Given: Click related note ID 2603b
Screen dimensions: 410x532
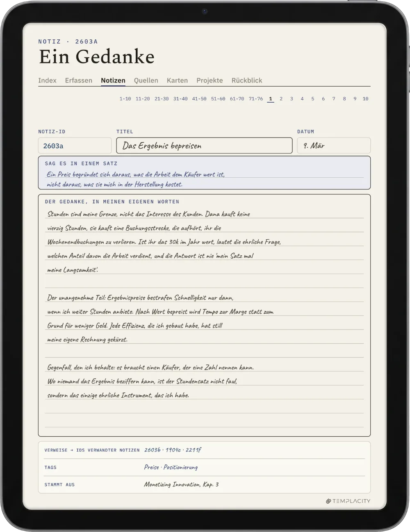Looking at the screenshot, I should 153,450.
